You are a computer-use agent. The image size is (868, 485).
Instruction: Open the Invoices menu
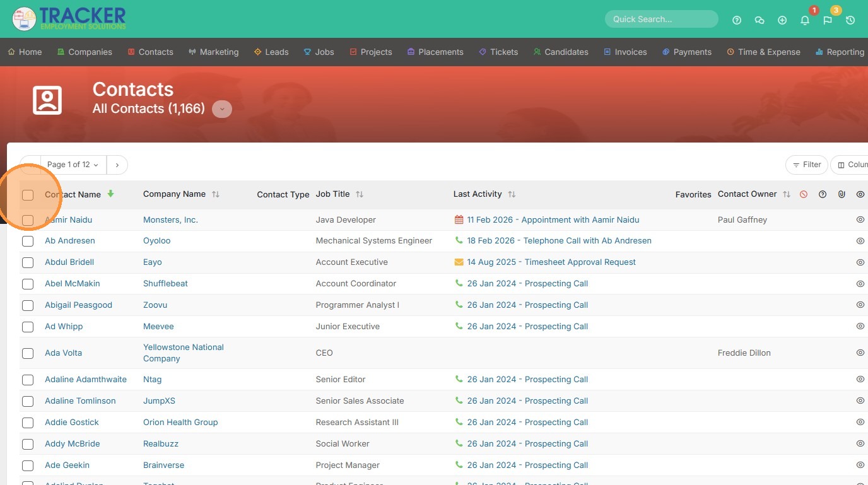pos(626,52)
